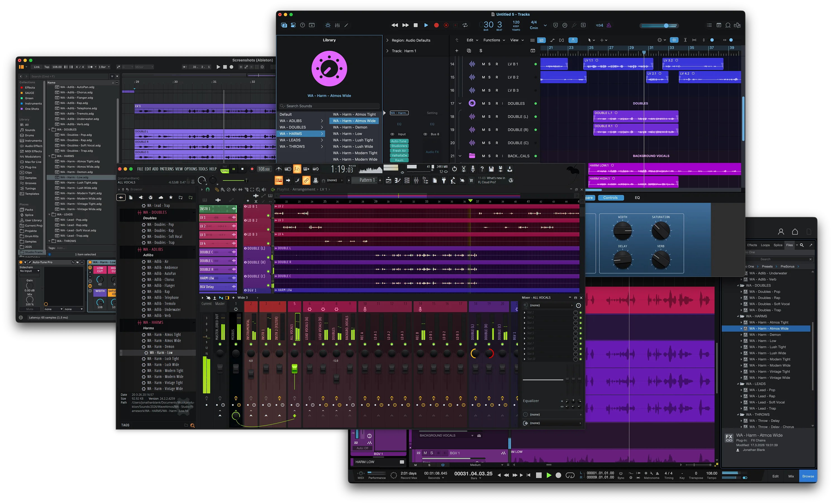Mute the LV B 1 track in Logic
This screenshot has width=833, height=504.
pyautogui.click(x=483, y=64)
